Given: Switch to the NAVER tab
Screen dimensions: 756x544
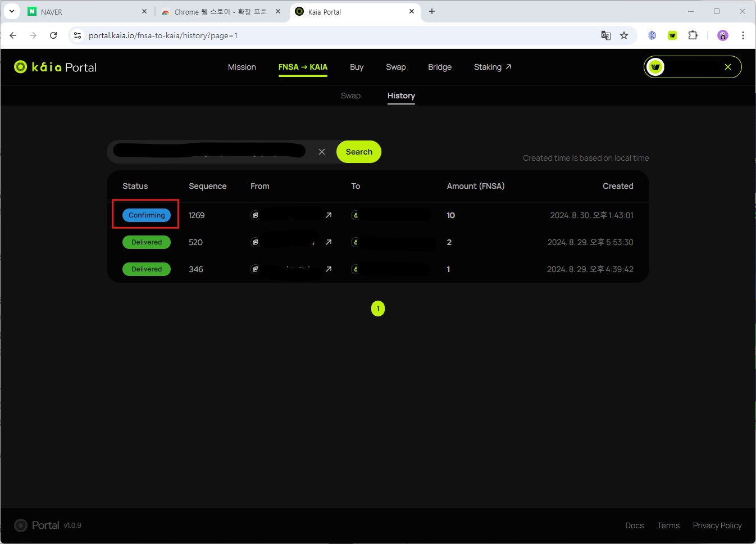Looking at the screenshot, I should pyautogui.click(x=87, y=12).
